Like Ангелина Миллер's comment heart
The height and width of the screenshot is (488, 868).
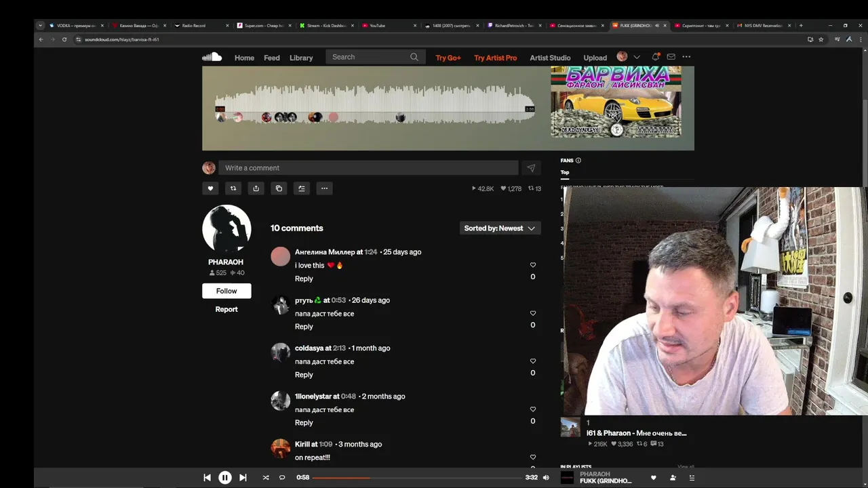[533, 265]
